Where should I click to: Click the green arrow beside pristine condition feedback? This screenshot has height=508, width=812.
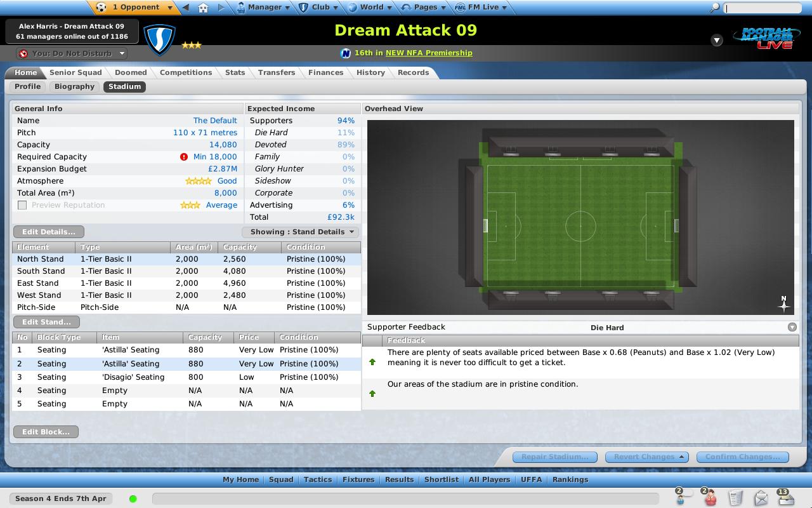tap(372, 394)
